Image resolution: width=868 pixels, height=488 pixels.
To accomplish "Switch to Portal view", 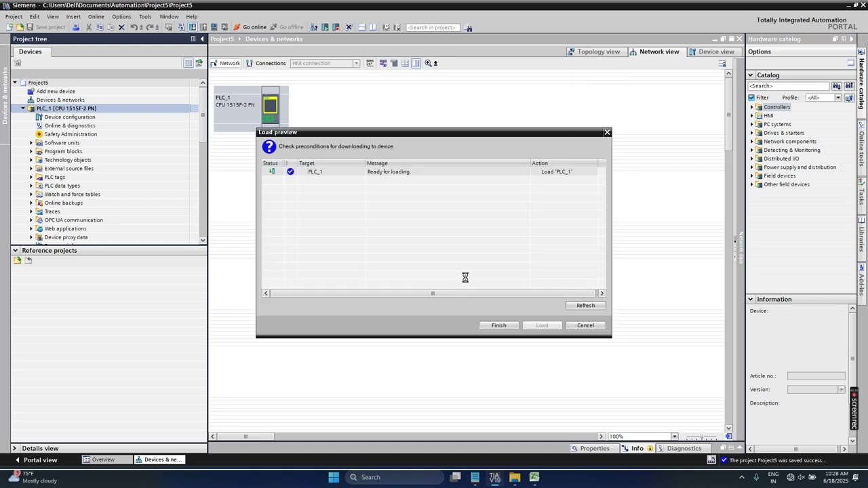I will tap(36, 460).
